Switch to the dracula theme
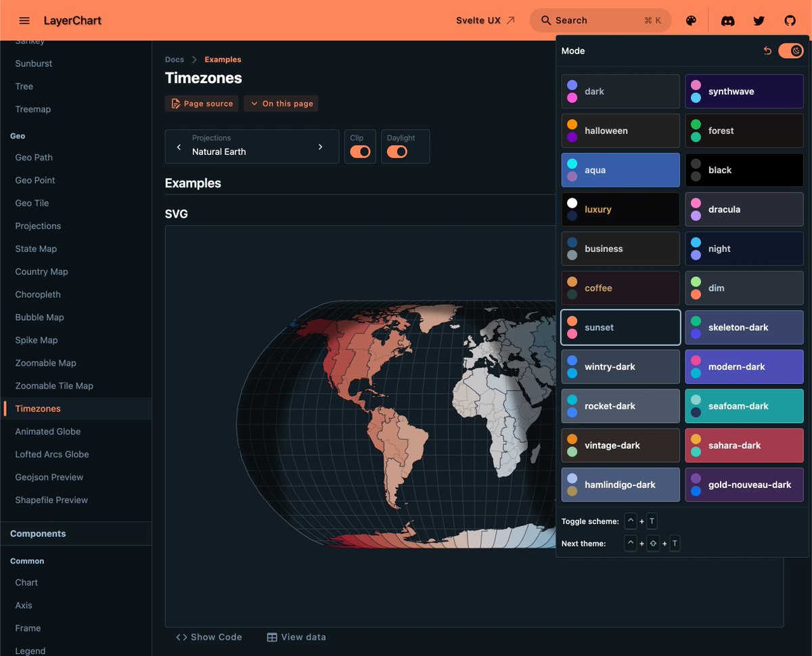 [x=744, y=209]
